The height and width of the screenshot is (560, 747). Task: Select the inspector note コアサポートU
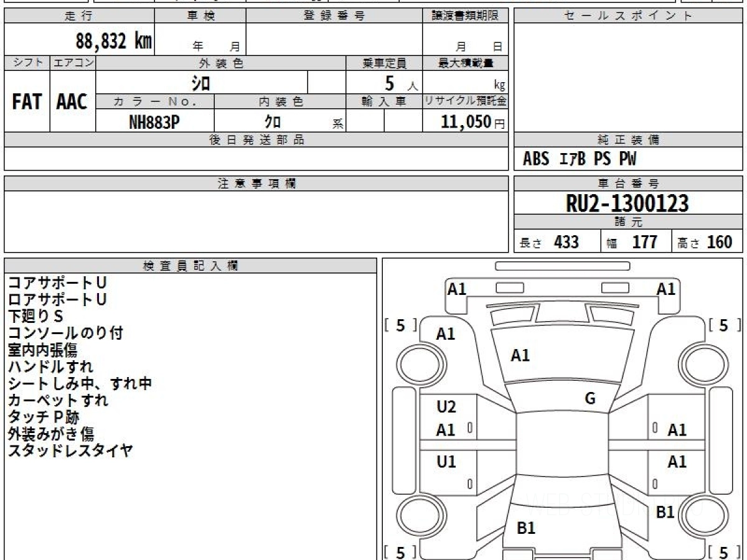pos(57,283)
